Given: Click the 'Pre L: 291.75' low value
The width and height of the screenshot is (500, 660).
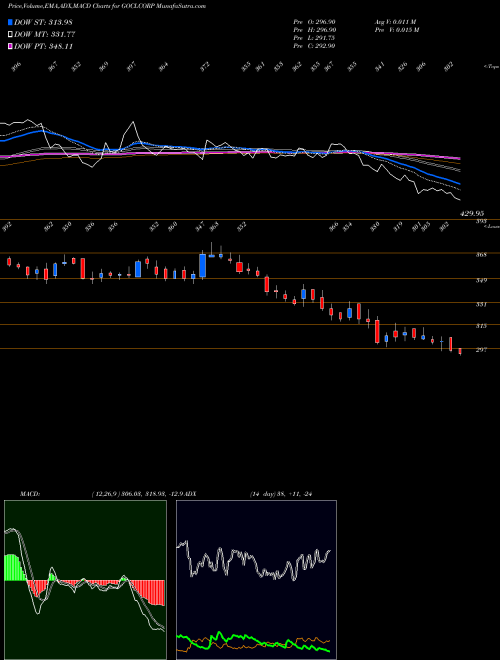Looking at the screenshot, I should pos(314,38).
